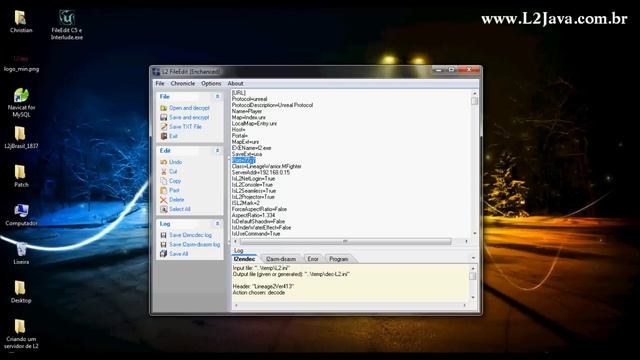640x360 pixels.
Task: Click the Select All icon
Action: tap(164, 209)
